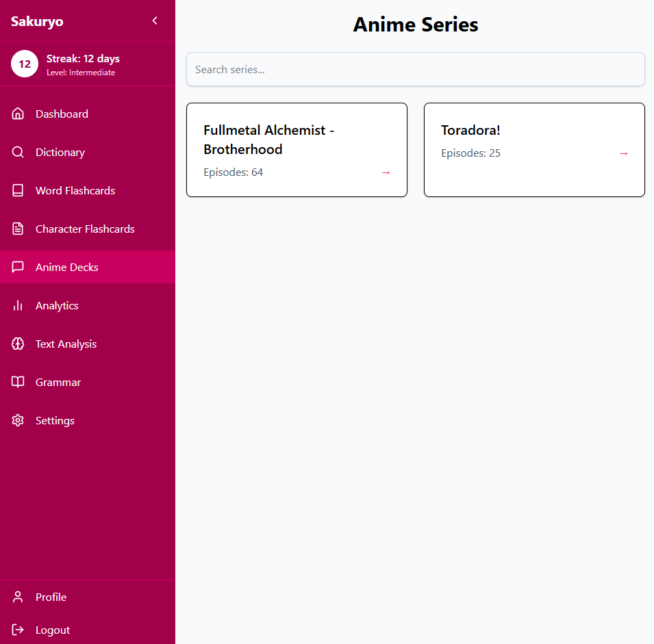Open the Fullmetal Alchemist - Brotherhood title
Screen dimensions: 654x644
[268, 140]
